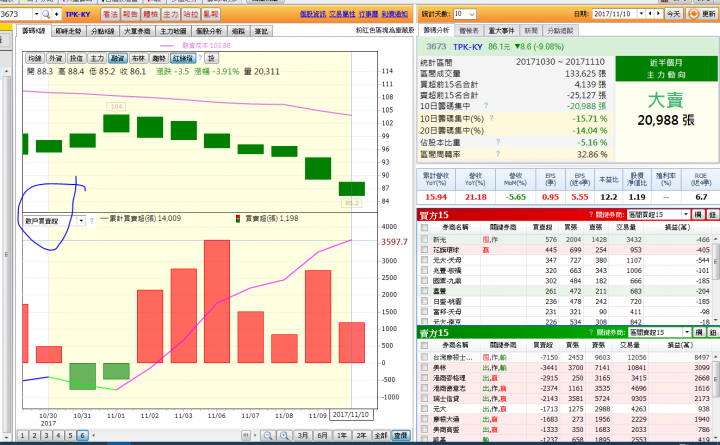Click the timeline scroll handle icon
Image resolution: width=720 pixels, height=445 pixels.
246,435
